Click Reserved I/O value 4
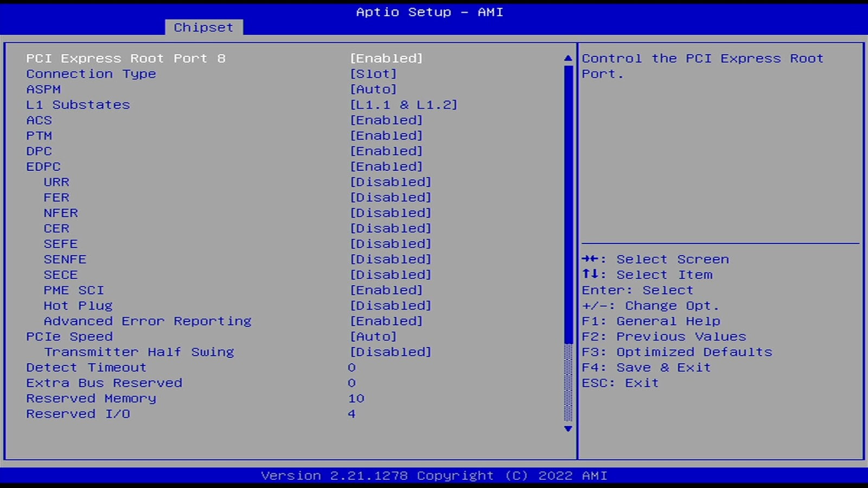The width and height of the screenshot is (868, 488). tap(352, 414)
